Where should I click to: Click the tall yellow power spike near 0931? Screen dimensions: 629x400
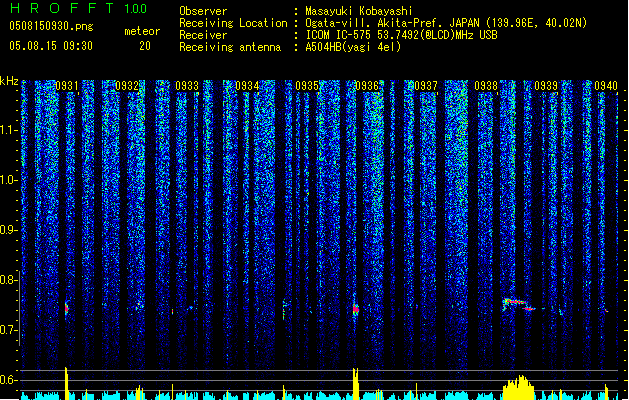point(67,383)
